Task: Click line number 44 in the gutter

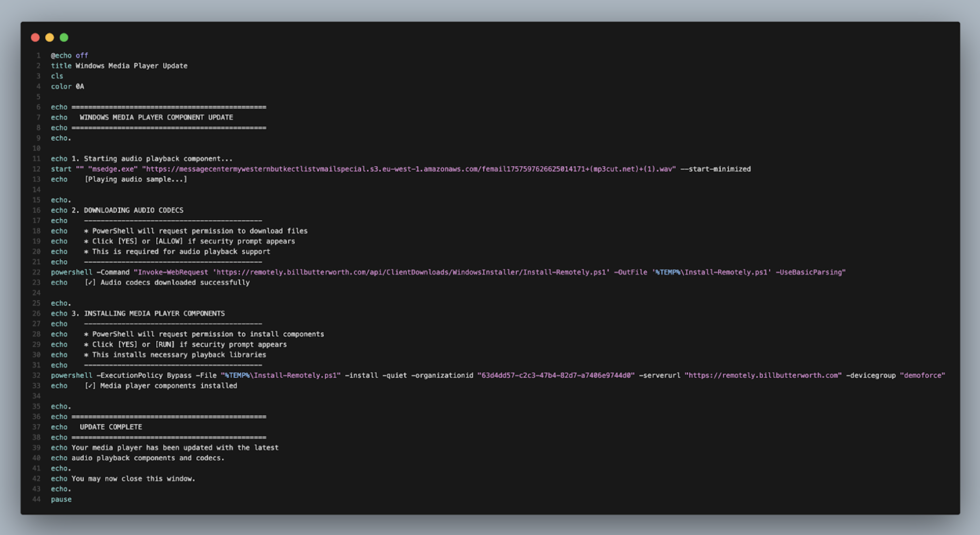Action: point(36,499)
